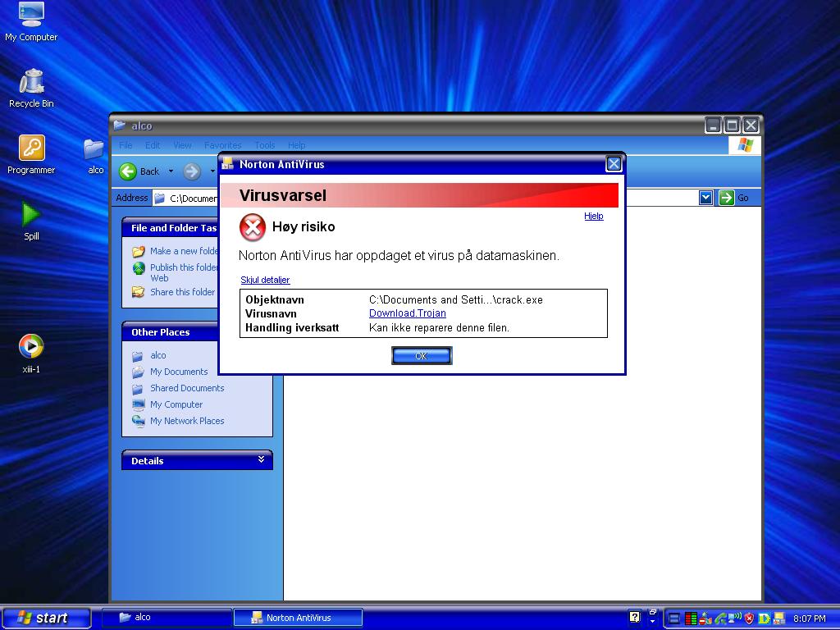Open the File menu in alco window
The width and height of the screenshot is (840, 630).
coord(126,145)
